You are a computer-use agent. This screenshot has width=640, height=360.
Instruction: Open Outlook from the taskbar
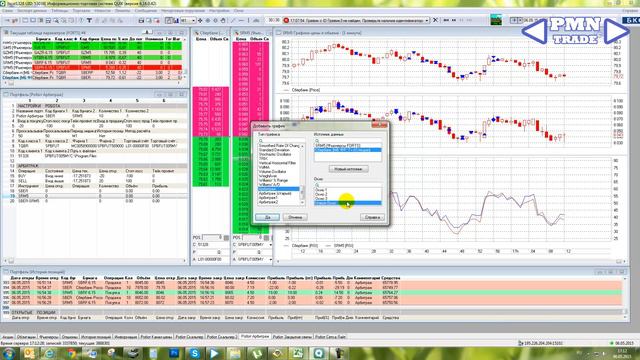coord(29,353)
